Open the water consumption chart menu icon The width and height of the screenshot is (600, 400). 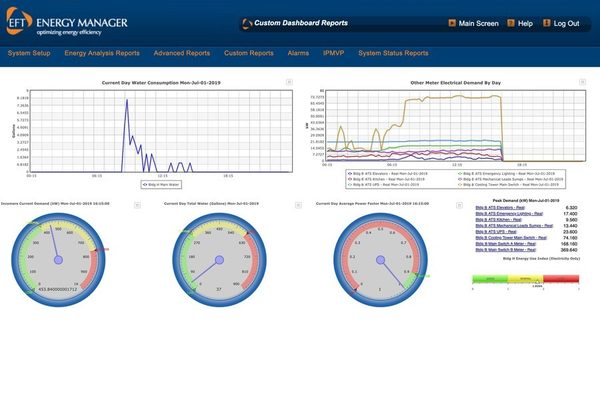[x=289, y=81]
